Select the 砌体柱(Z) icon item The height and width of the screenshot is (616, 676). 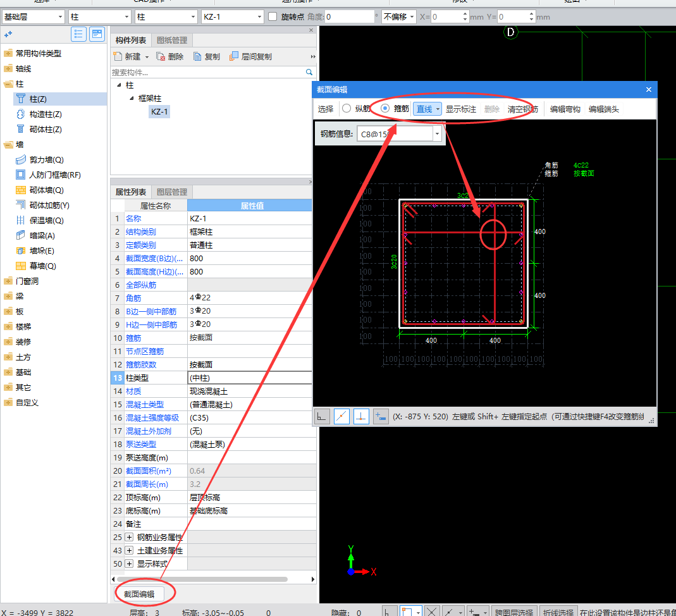click(x=20, y=129)
